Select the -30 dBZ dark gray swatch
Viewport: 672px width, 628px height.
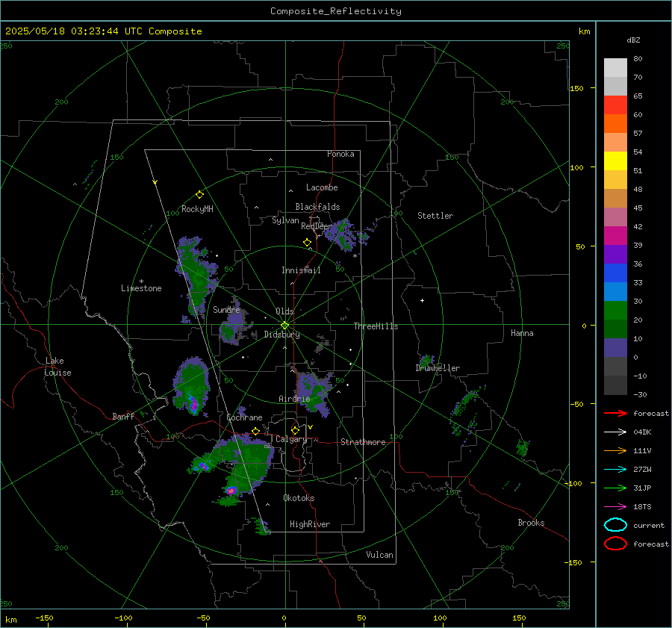(x=615, y=385)
